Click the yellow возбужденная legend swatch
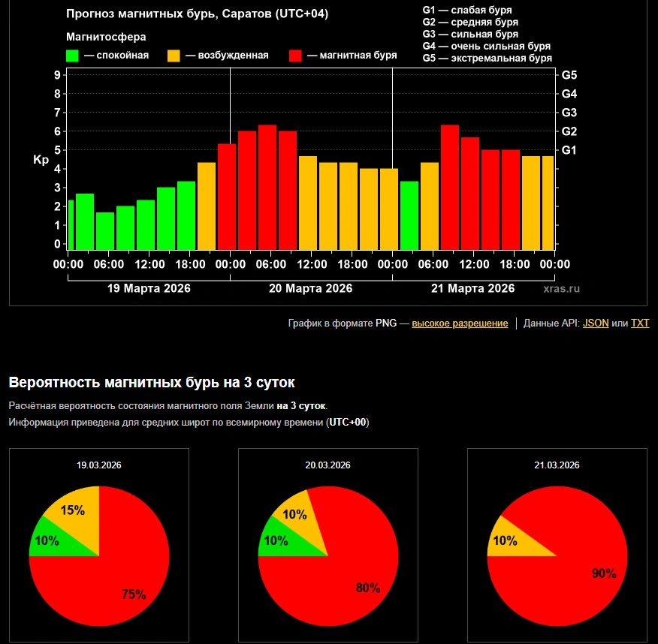Image resolution: width=658 pixels, height=644 pixels. 174,56
